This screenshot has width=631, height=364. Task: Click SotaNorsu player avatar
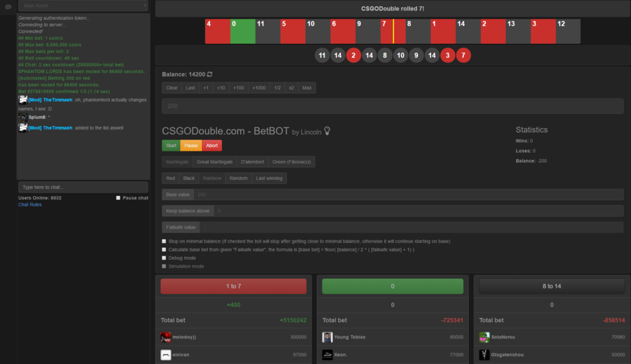(484, 337)
